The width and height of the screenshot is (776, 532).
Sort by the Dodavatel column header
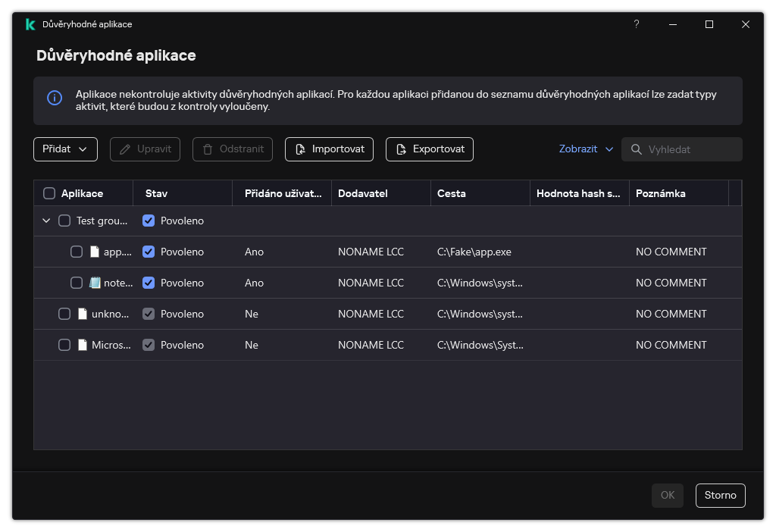tap(363, 193)
